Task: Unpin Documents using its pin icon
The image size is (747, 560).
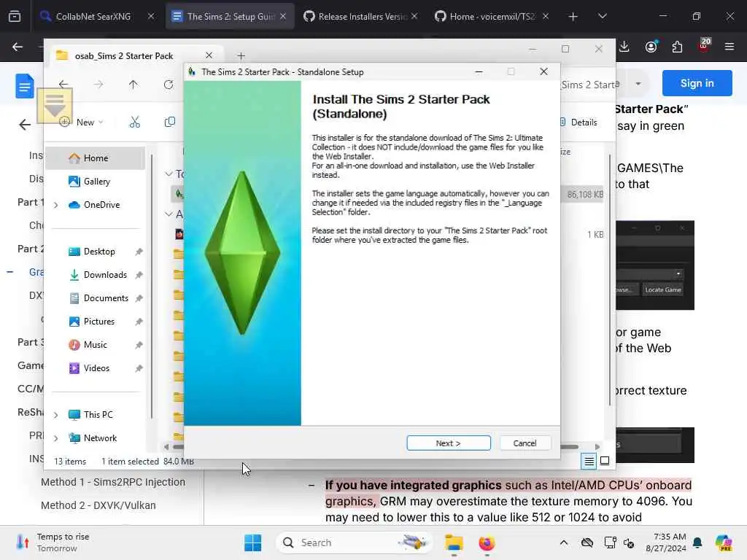Action: coord(139,298)
